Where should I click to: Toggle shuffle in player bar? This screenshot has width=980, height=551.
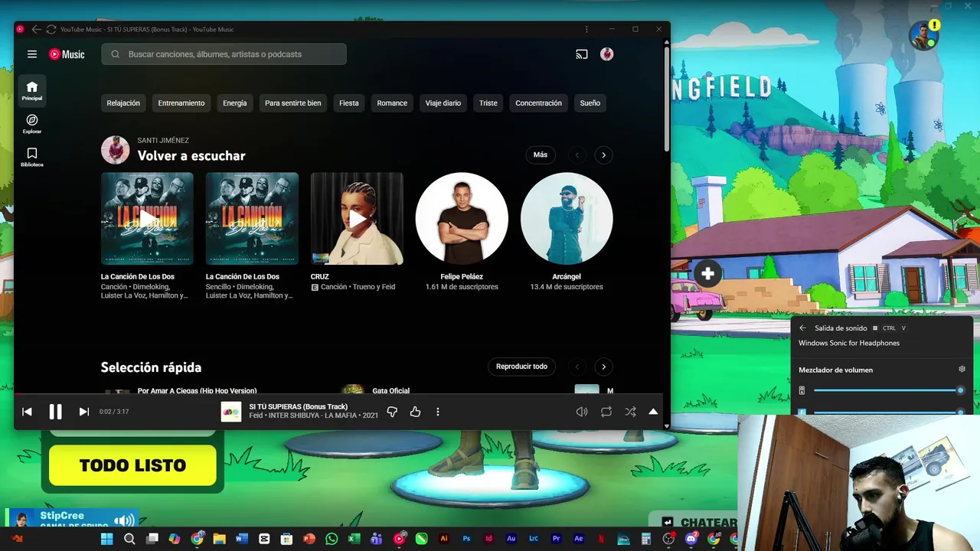pos(630,412)
